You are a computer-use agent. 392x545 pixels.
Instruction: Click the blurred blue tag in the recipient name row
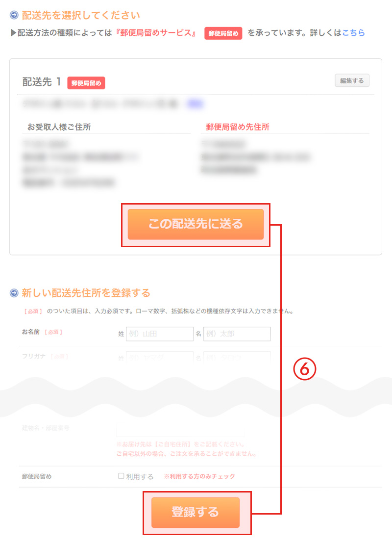point(195,104)
